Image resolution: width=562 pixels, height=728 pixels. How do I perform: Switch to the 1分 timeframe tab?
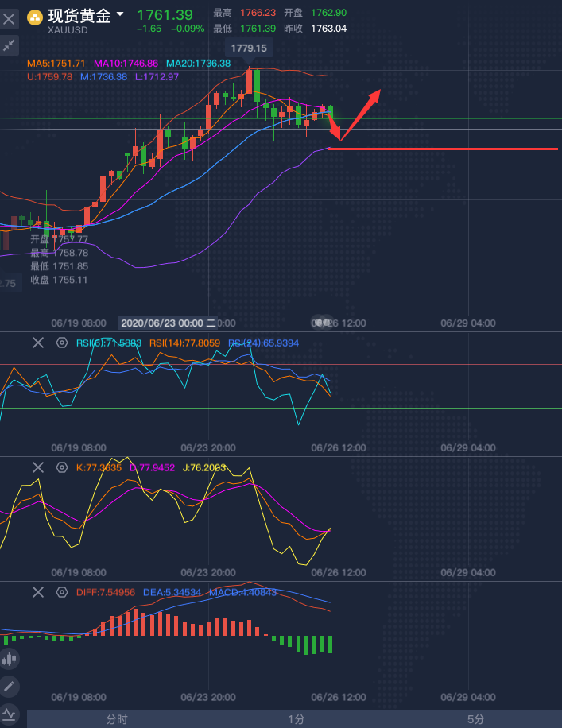(x=296, y=718)
